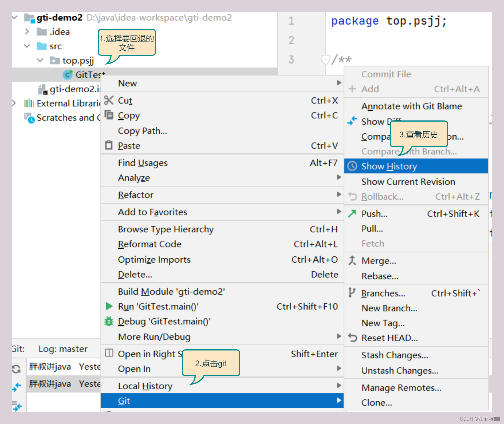Choose Unstash Changes... entry
This screenshot has height=424, width=504.
coord(416,370)
